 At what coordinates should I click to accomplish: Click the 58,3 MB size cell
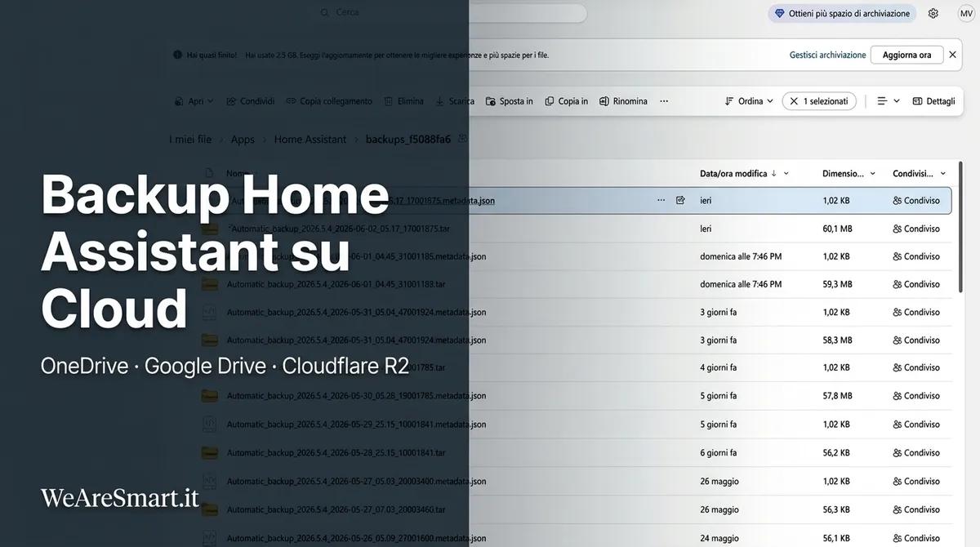(837, 340)
